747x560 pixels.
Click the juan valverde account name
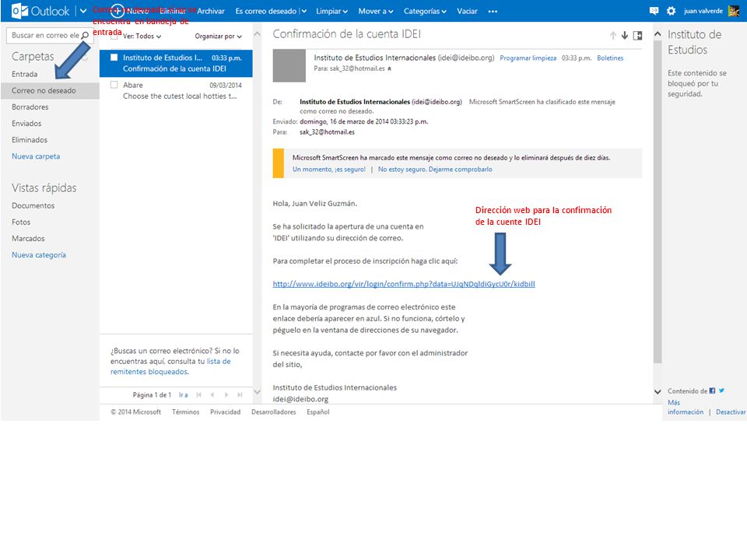[703, 11]
